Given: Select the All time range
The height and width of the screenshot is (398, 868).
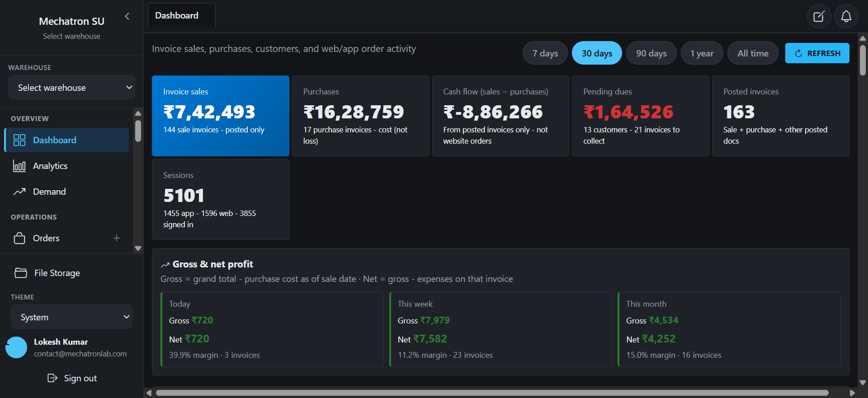Looking at the screenshot, I should tap(753, 53).
